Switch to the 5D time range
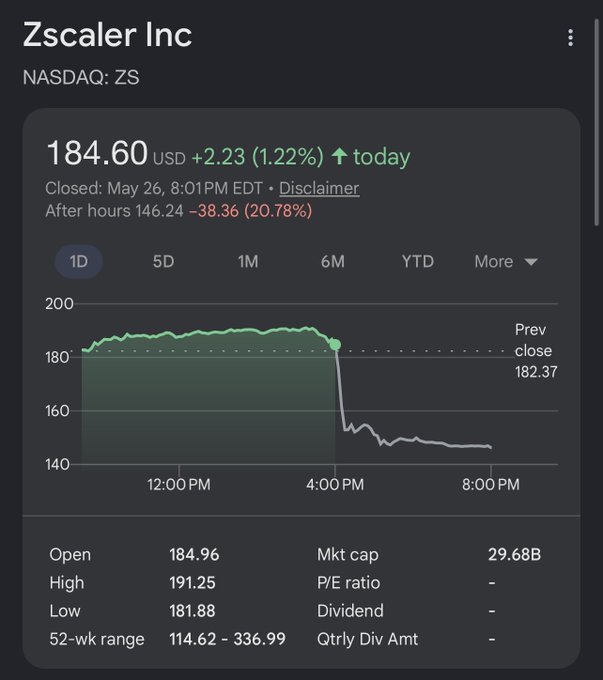 (x=164, y=262)
